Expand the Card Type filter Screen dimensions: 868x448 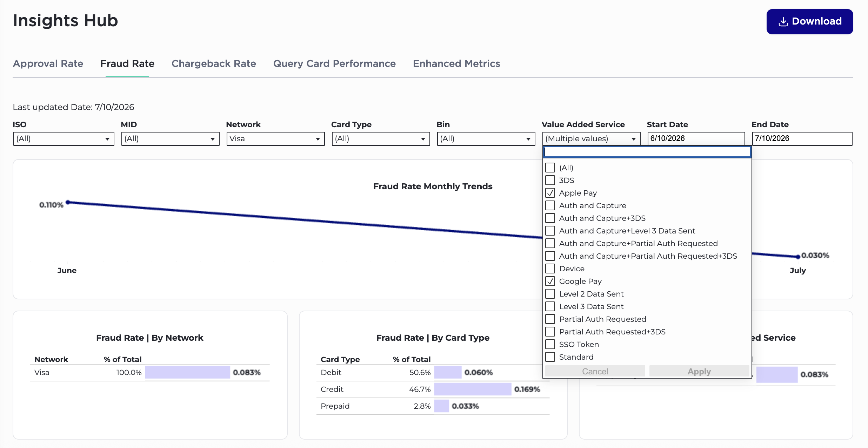coord(381,138)
